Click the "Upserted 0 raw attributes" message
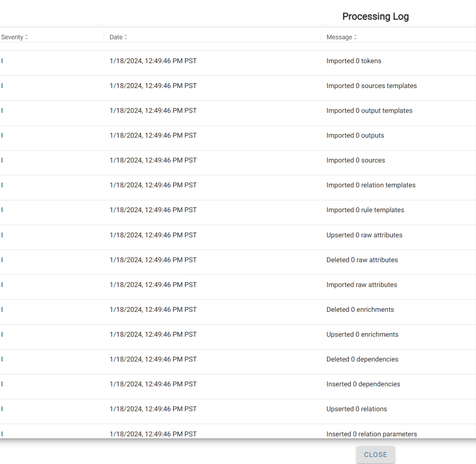The height and width of the screenshot is (464, 476). click(x=364, y=235)
